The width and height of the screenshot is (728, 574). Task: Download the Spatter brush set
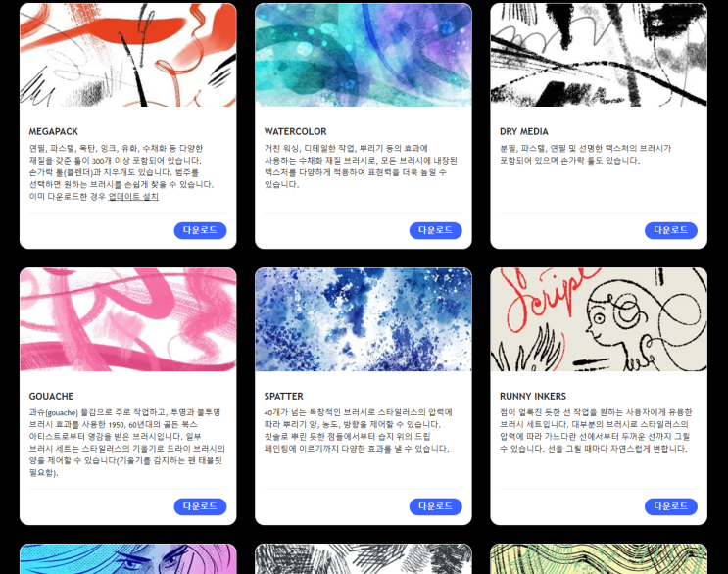[x=435, y=506]
